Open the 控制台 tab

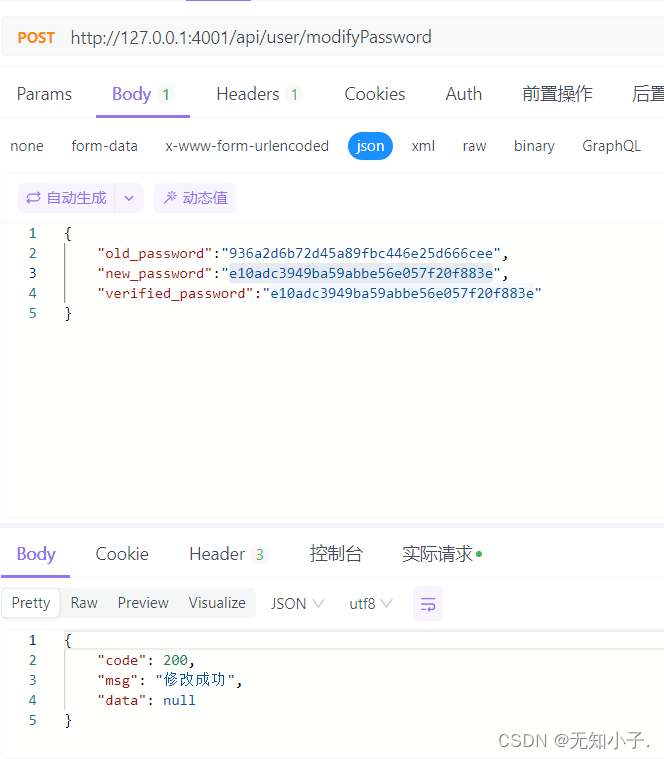pyautogui.click(x=336, y=554)
